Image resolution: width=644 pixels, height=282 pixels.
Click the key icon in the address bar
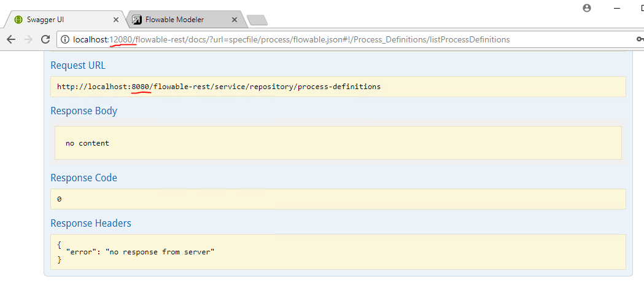pos(639,39)
